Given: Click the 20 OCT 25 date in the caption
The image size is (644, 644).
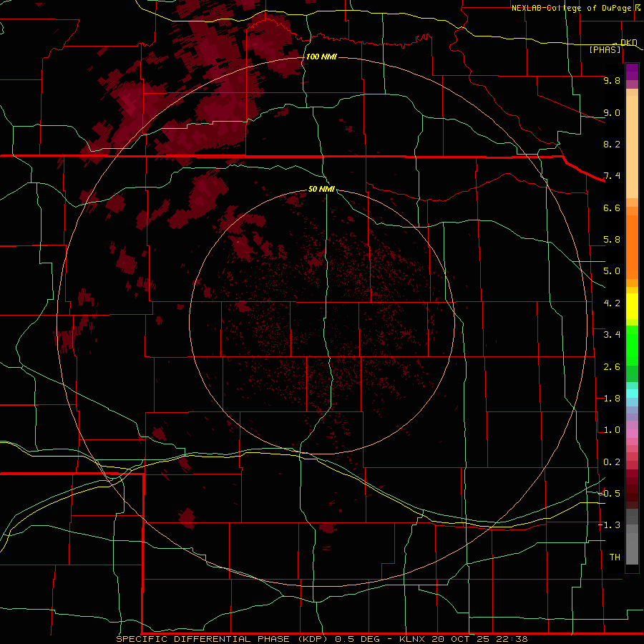Looking at the screenshot, I should pos(462,639).
